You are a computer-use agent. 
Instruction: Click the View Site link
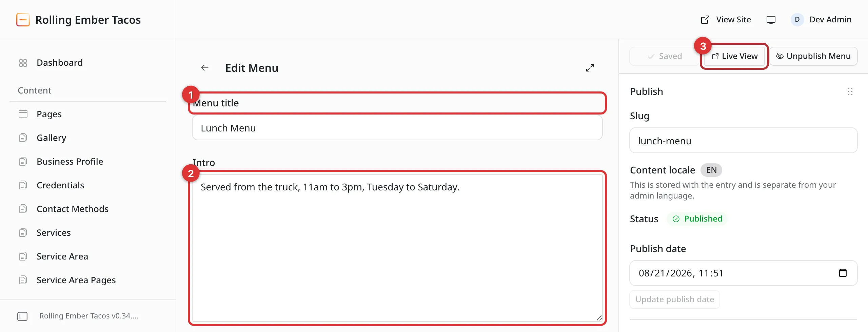tap(726, 20)
